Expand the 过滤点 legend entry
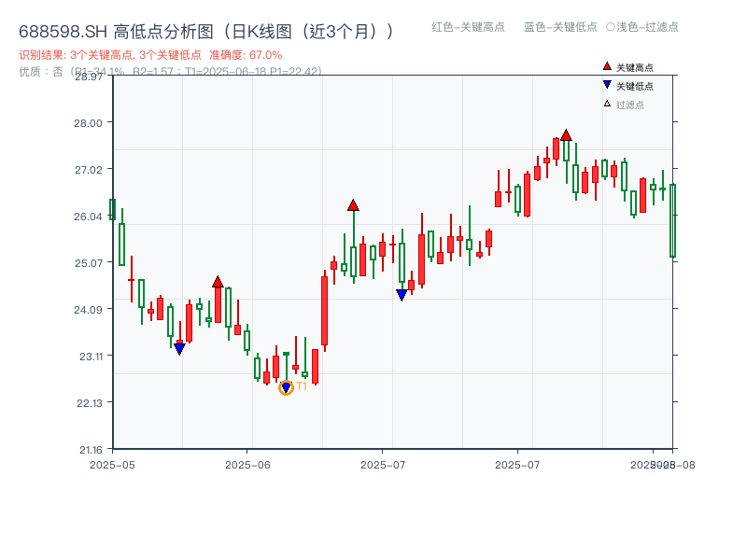This screenshot has width=747, height=560. point(624,104)
